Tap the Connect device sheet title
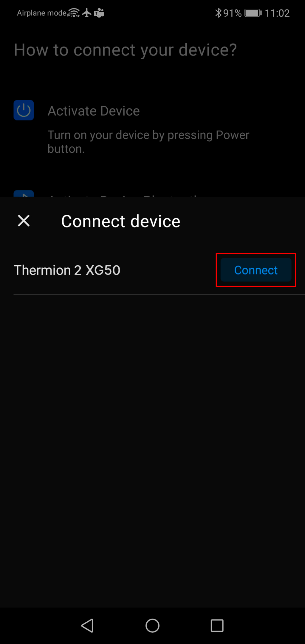 (x=121, y=221)
